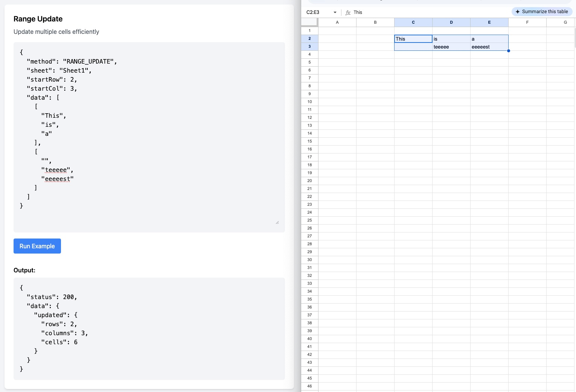Select column D header in the sheet
Screen dimensions: 576x392
[451, 23]
